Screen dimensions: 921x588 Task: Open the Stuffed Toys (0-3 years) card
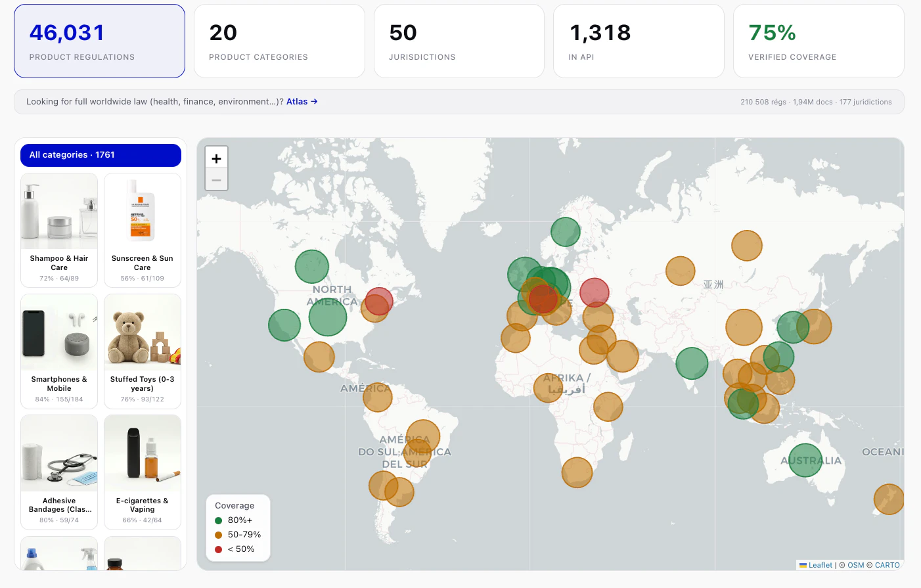pos(143,351)
